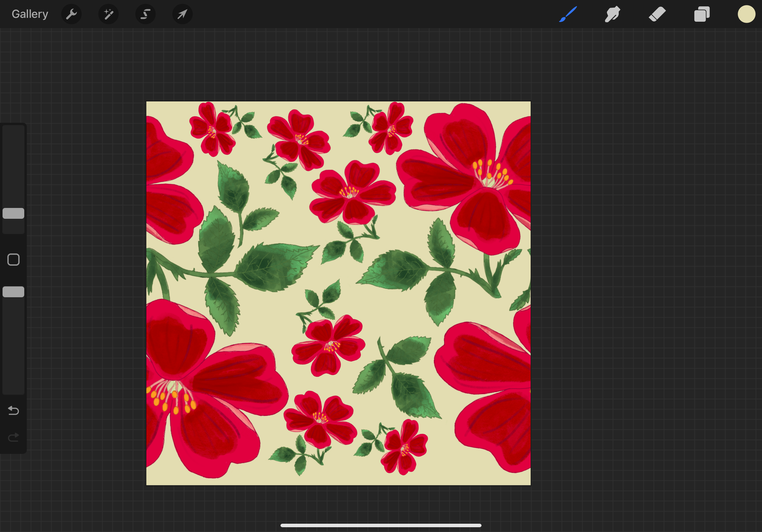762x532 pixels.
Task: Open the Adjustments magic wand menu
Action: [x=108, y=14]
